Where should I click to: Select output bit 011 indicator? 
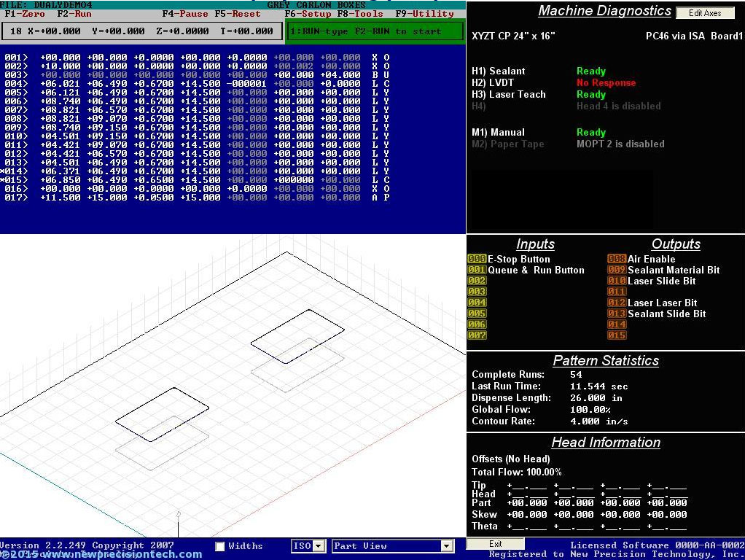coord(617,292)
